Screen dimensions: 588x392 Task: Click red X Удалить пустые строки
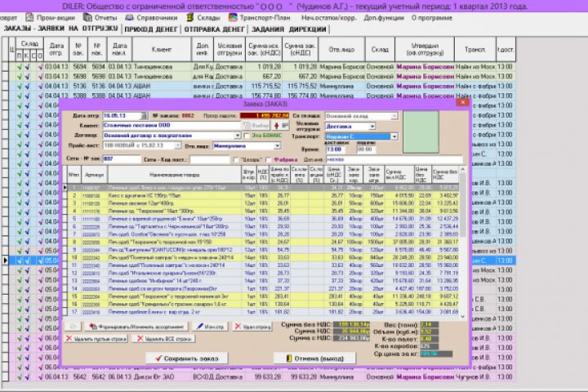click(x=96, y=339)
